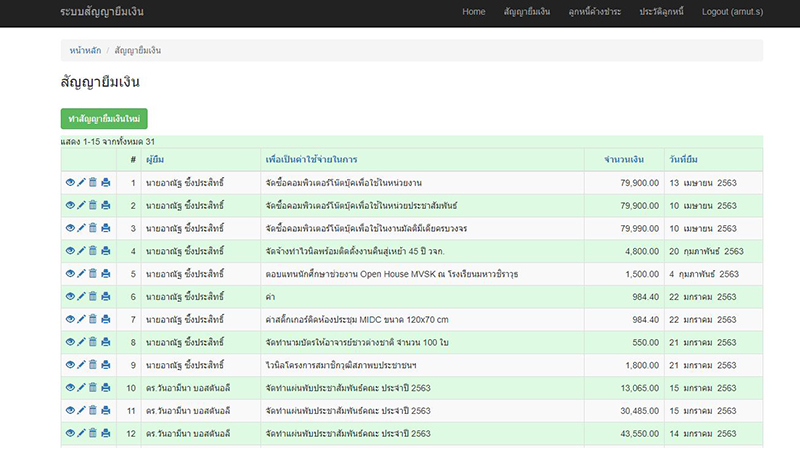Sort by วันที่ยืม column header
This screenshot has height=450, width=800.
click(x=683, y=160)
